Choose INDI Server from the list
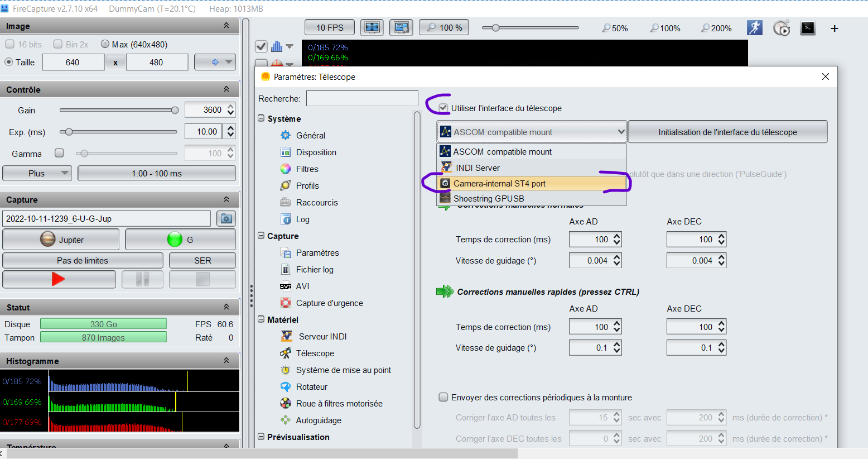The height and width of the screenshot is (459, 868). click(531, 168)
